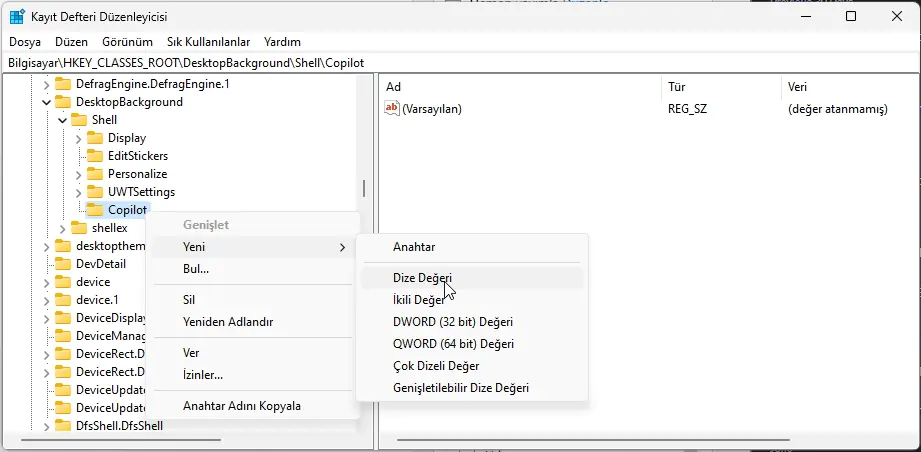Choose Dize Değeri from the submenu
This screenshot has width=921, height=452.
click(422, 277)
